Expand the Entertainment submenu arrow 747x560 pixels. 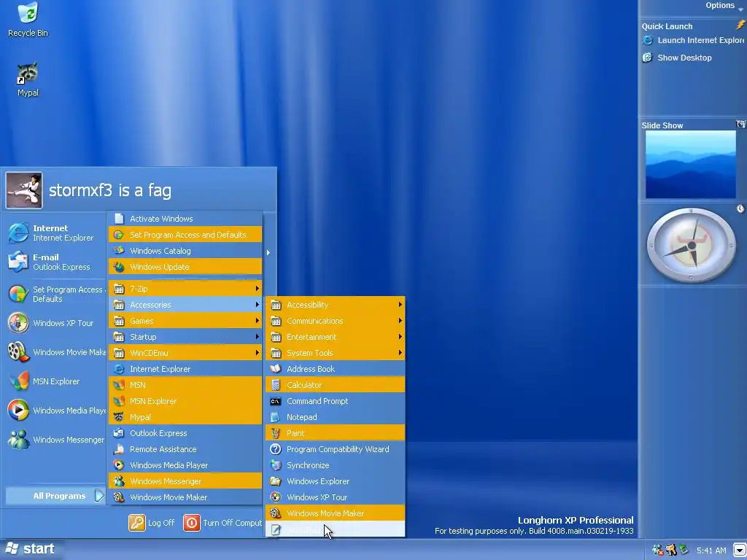pos(400,337)
